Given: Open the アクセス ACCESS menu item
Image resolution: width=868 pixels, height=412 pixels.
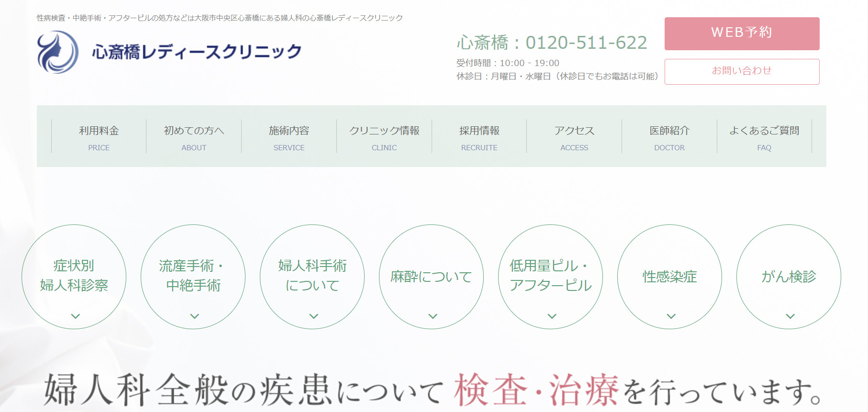Looking at the screenshot, I should 574,136.
